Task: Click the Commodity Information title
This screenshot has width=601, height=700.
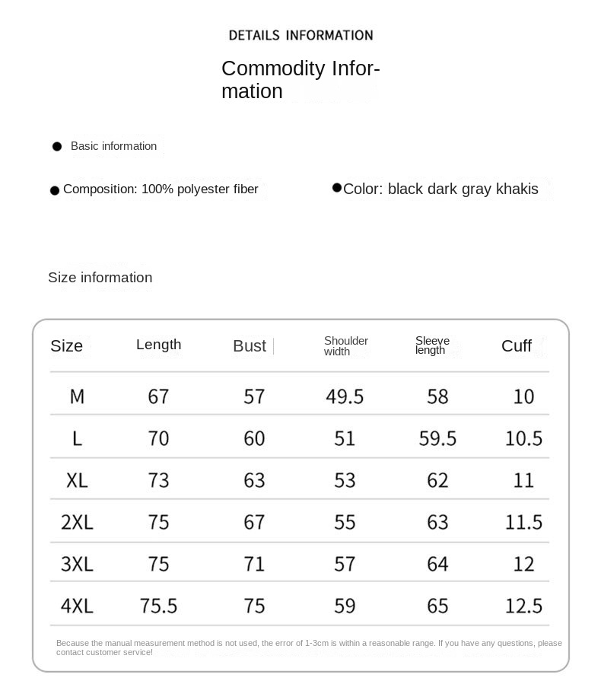Action: click(300, 80)
